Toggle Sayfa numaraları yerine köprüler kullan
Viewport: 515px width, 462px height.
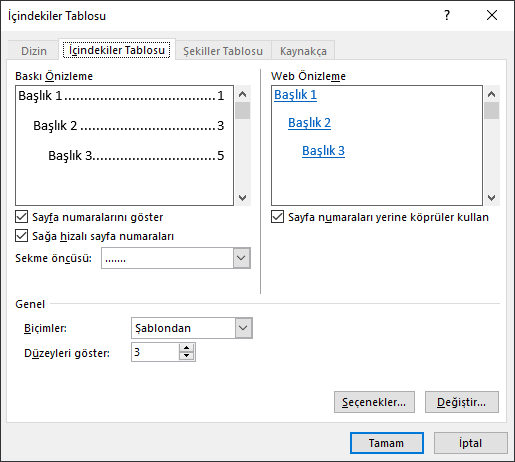(277, 217)
